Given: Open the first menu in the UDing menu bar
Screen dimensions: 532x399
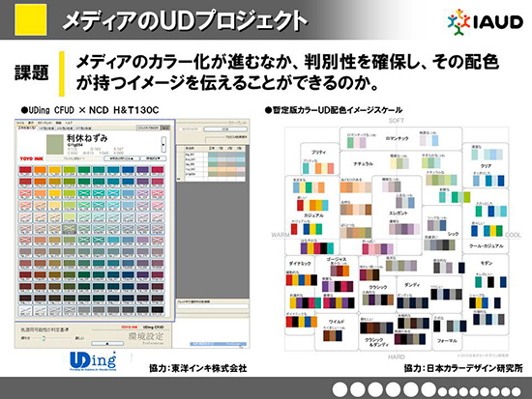Looking at the screenshot, I should 20,123.
